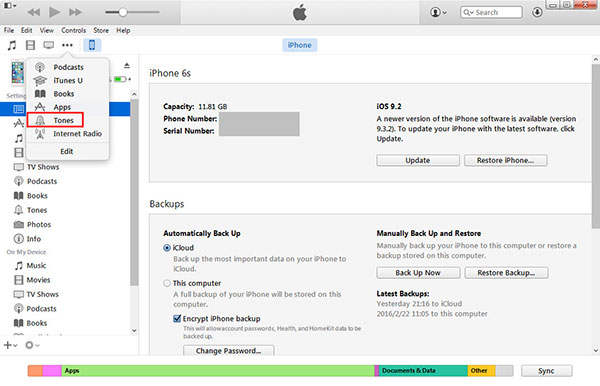600x386 pixels.
Task: Click main pane scroll-up arrow
Action: [x=596, y=60]
